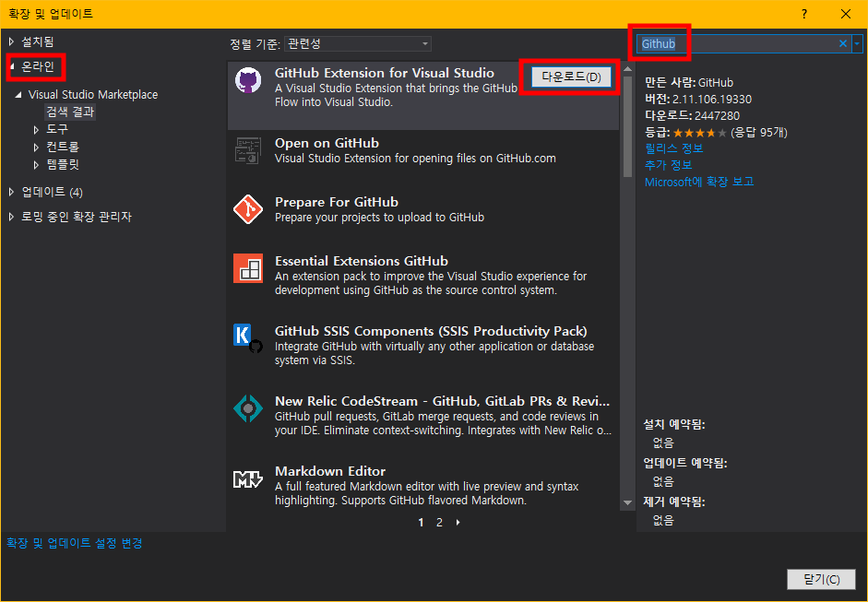Expand the 업데이트 (4) node
This screenshot has height=602, width=868.
12,192
